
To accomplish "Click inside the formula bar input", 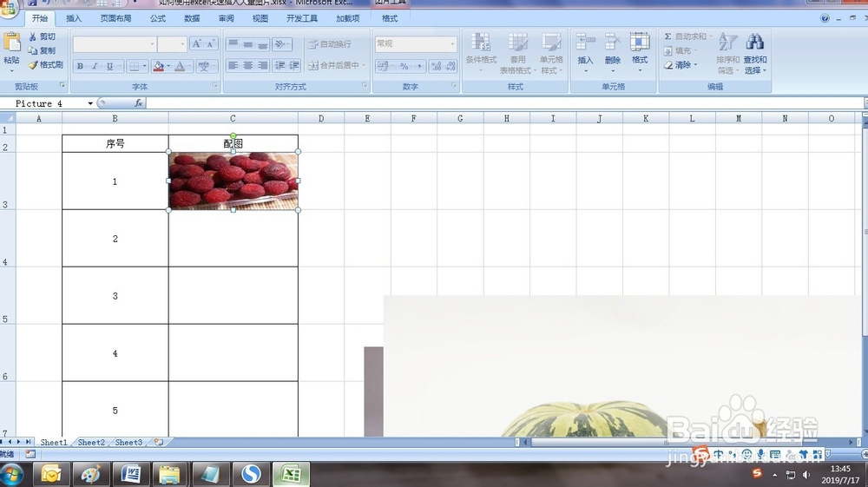I will (x=504, y=103).
